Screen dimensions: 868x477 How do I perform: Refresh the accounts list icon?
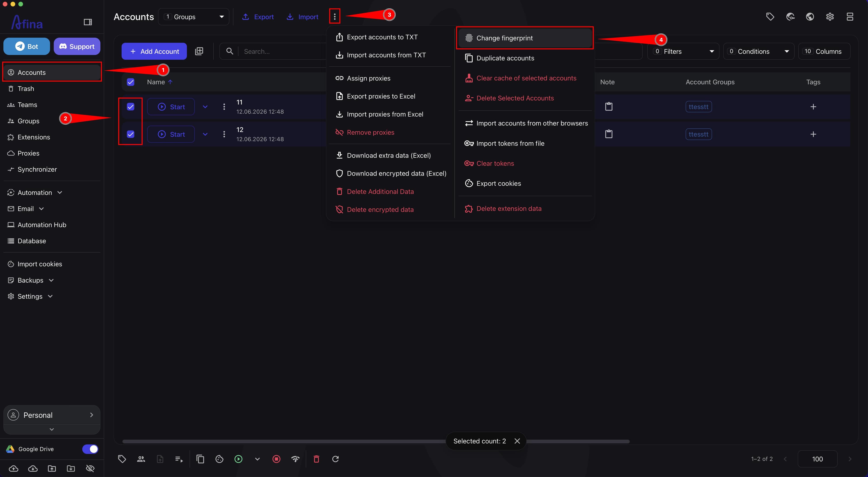336,459
